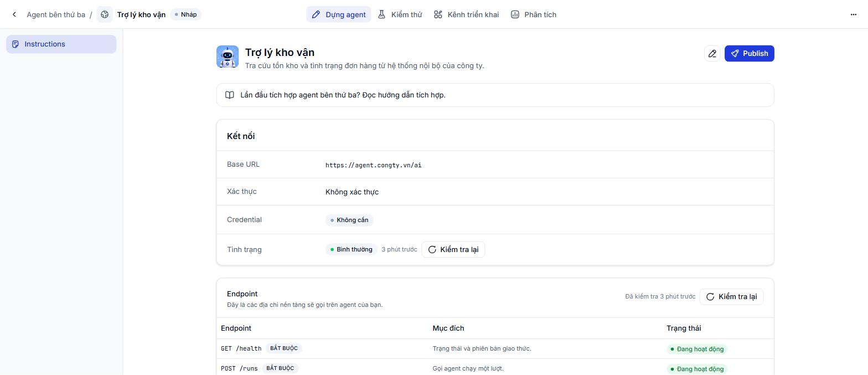Select Instructions in the sidebar

(61, 44)
